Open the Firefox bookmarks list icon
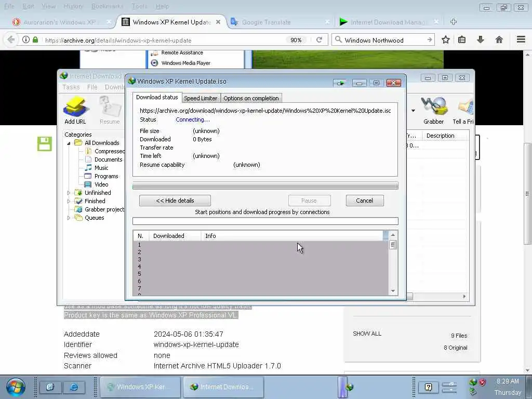 pos(462,39)
